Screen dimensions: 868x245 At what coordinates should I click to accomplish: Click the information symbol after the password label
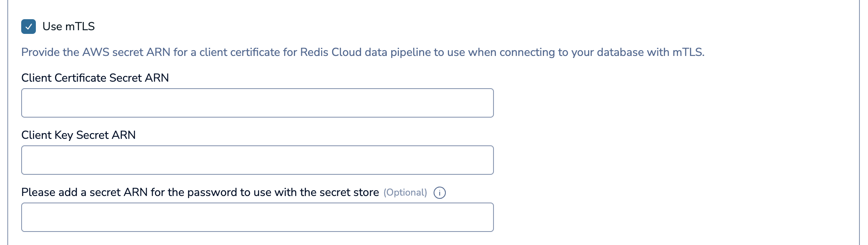point(441,192)
